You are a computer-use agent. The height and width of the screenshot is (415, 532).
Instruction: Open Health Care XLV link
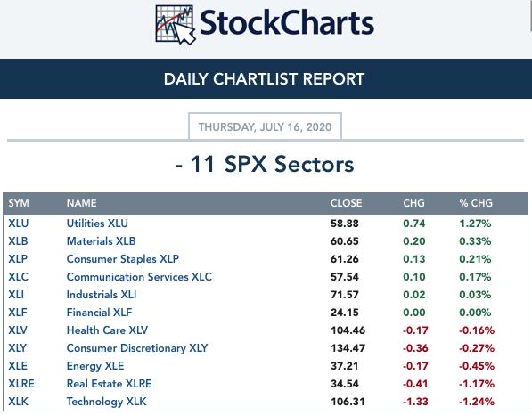107,330
